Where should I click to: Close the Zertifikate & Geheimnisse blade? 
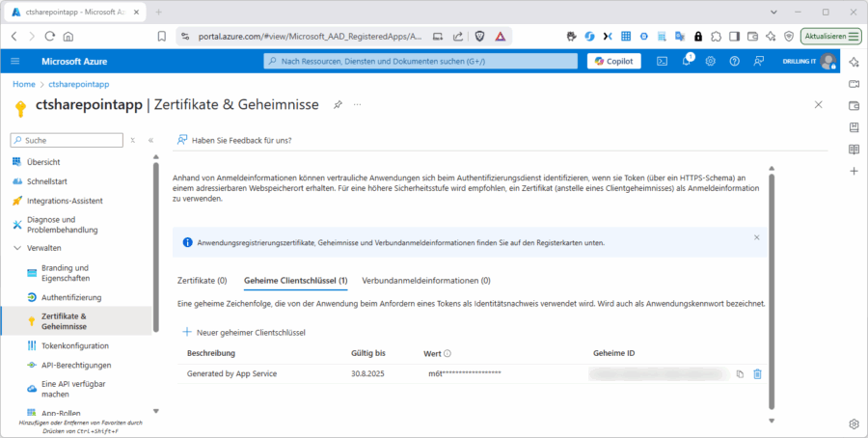click(818, 104)
